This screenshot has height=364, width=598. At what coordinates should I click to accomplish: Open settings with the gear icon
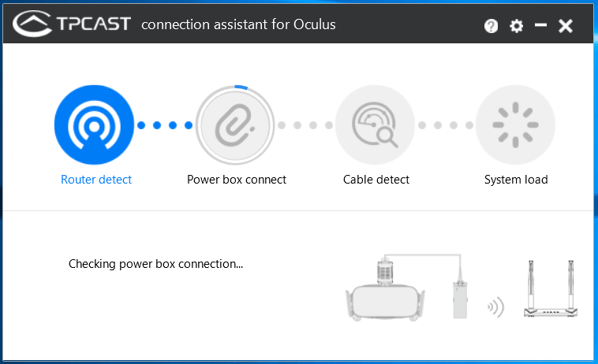(517, 26)
